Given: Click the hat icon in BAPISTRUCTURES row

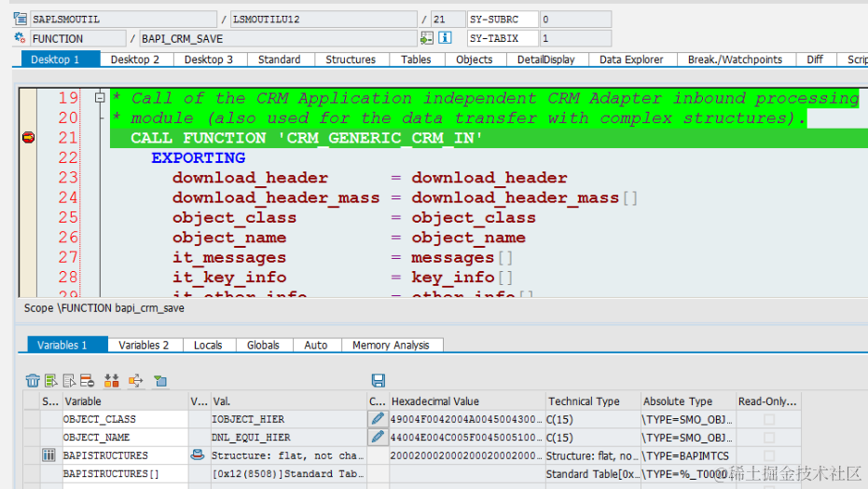Looking at the screenshot, I should coord(197,455).
